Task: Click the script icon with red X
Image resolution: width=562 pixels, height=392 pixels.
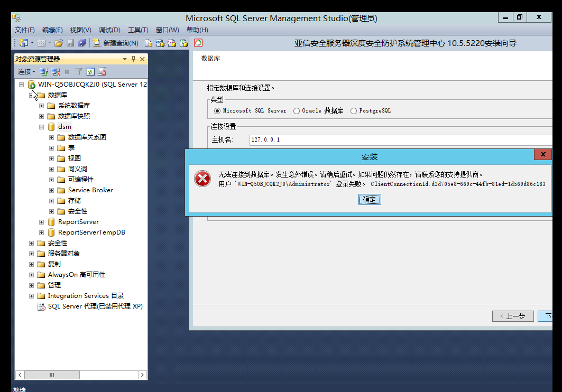Action: coord(102,72)
